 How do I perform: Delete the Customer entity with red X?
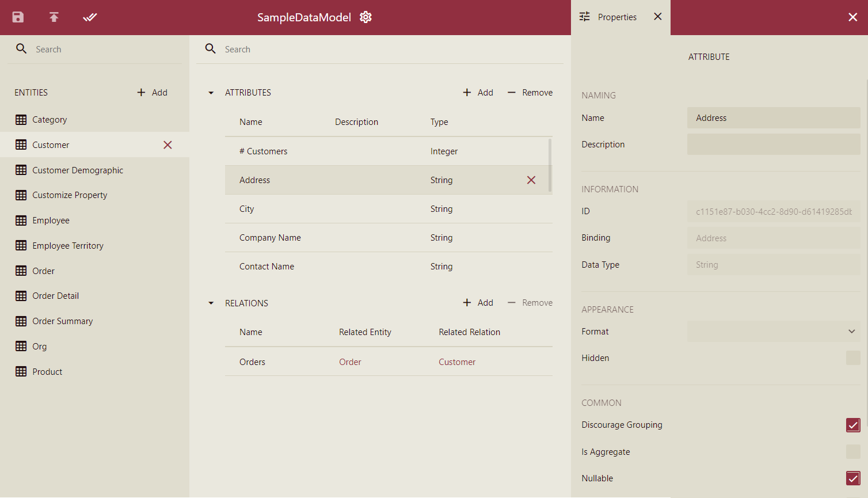[x=167, y=145]
